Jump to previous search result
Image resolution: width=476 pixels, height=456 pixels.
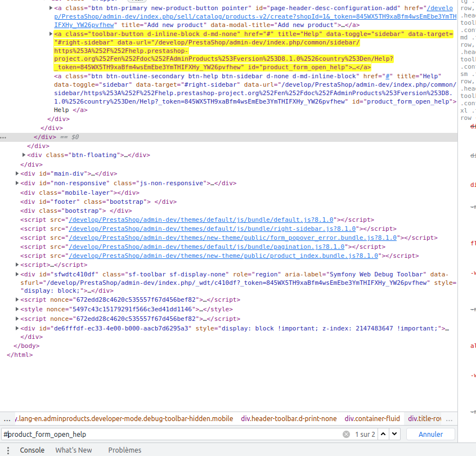(x=383, y=433)
